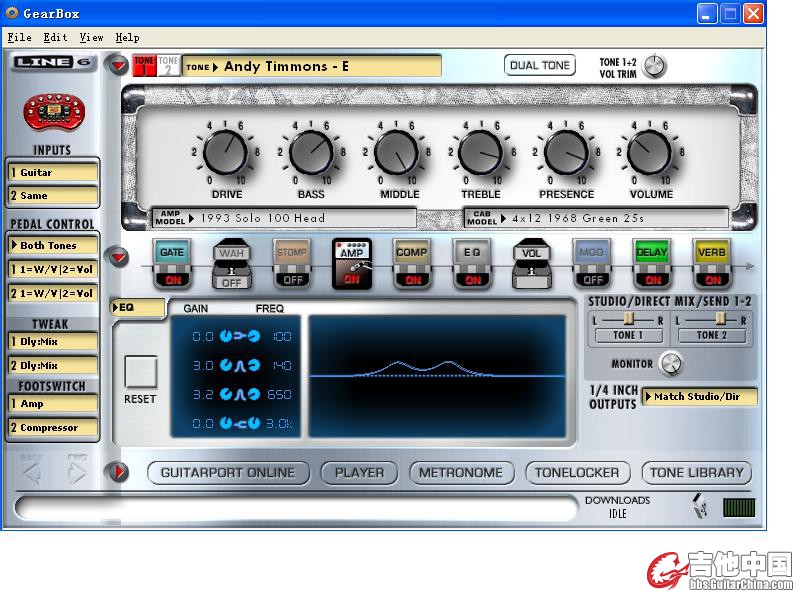Open the Tone preset dropdown Andy Timmons - E
Screen dimensions: 800x600
(312, 66)
